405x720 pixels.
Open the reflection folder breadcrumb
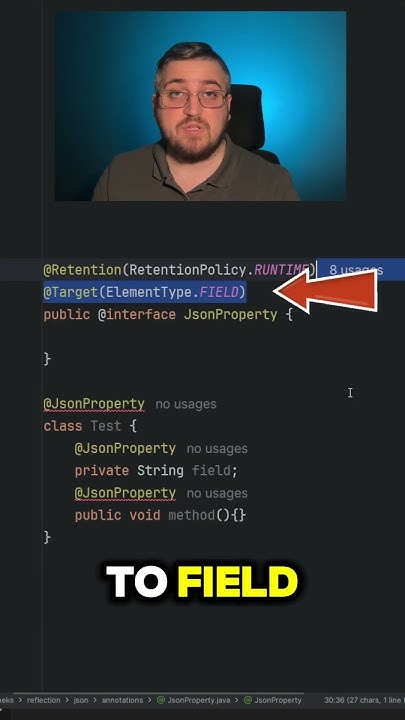44,700
